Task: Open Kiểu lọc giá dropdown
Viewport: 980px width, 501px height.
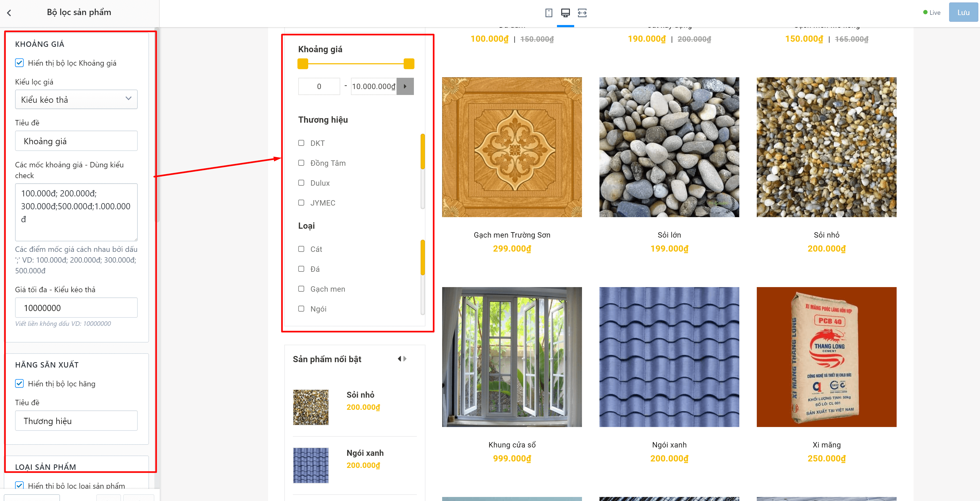Action: 76,99
